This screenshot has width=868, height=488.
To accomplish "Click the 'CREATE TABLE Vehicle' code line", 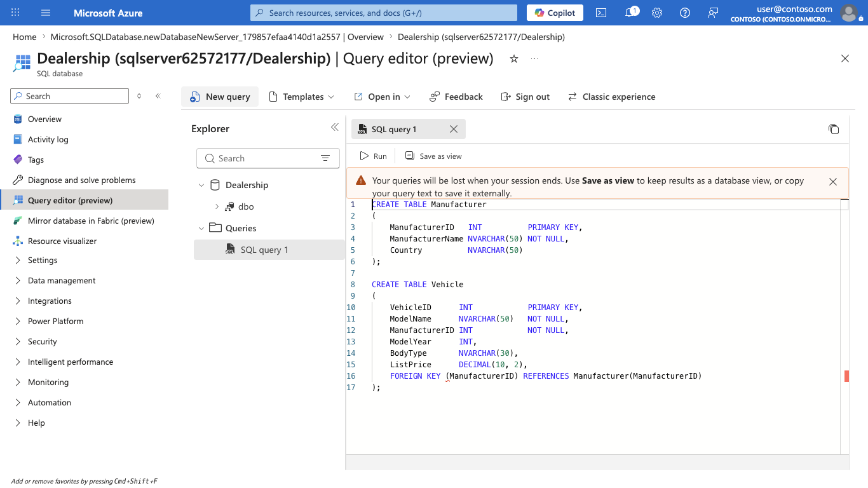I will click(417, 284).
